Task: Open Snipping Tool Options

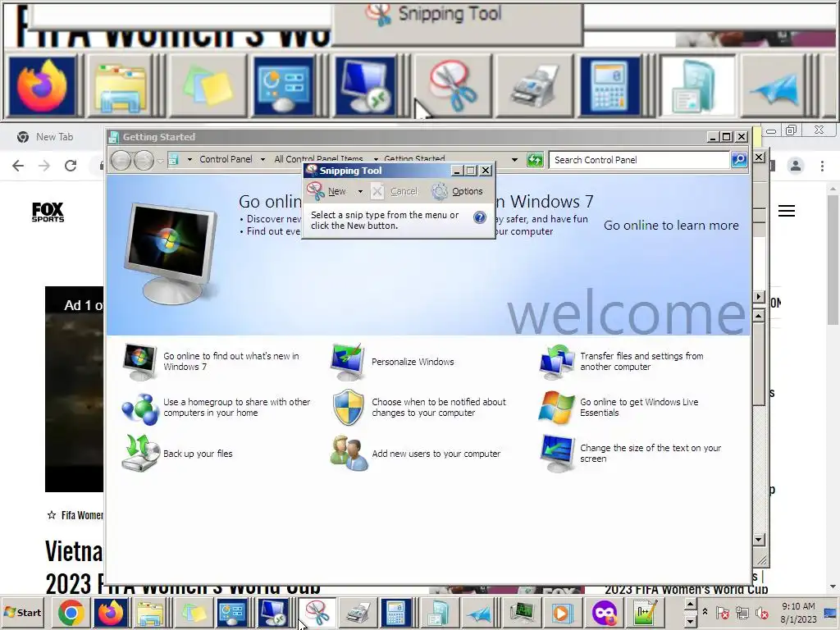Action: (458, 191)
